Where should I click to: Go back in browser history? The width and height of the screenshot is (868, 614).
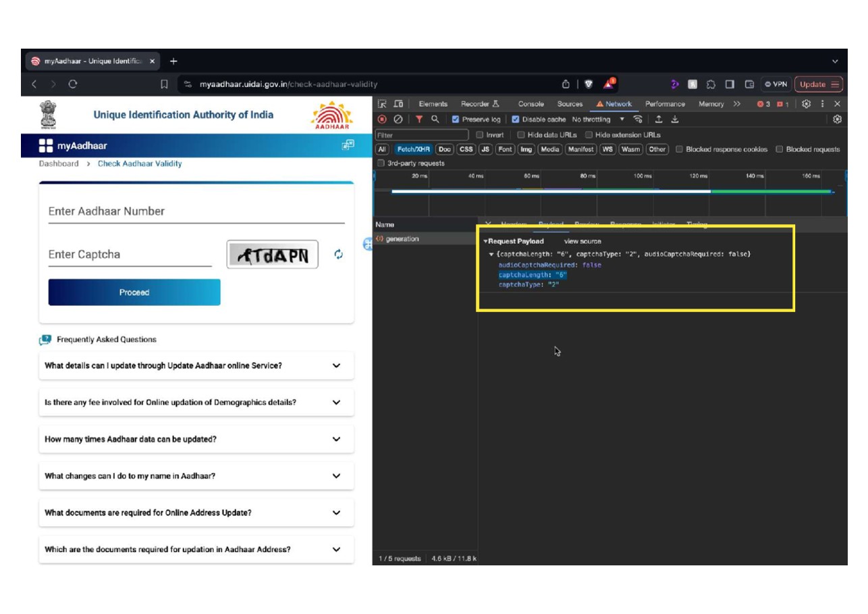34,84
